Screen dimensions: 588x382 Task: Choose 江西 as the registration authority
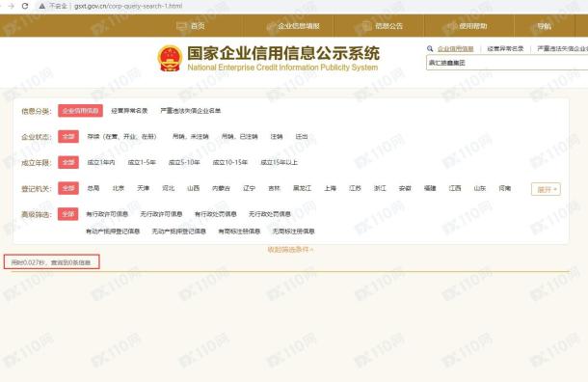pos(455,188)
